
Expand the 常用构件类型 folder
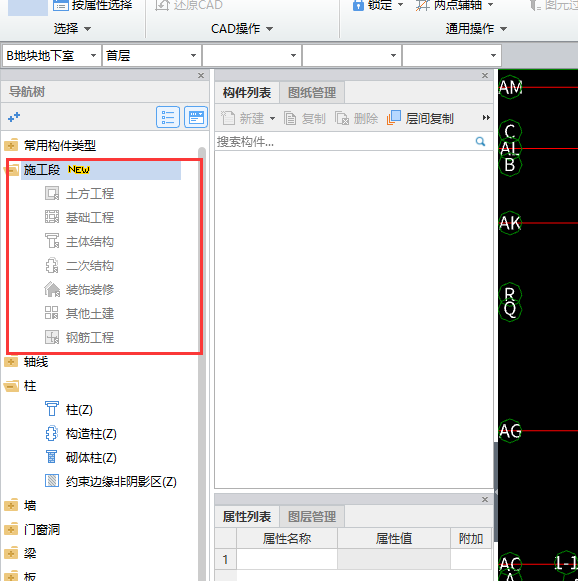(x=11, y=145)
